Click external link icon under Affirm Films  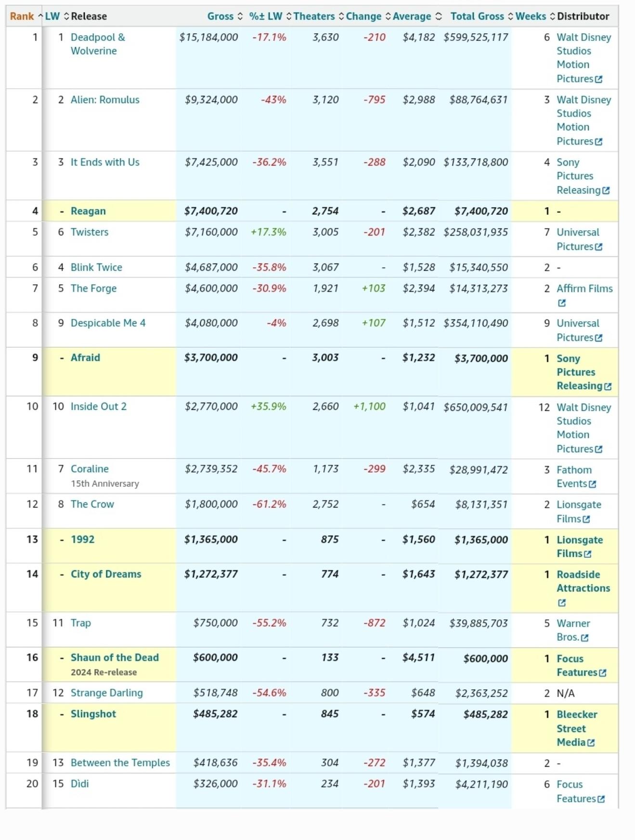pos(561,303)
